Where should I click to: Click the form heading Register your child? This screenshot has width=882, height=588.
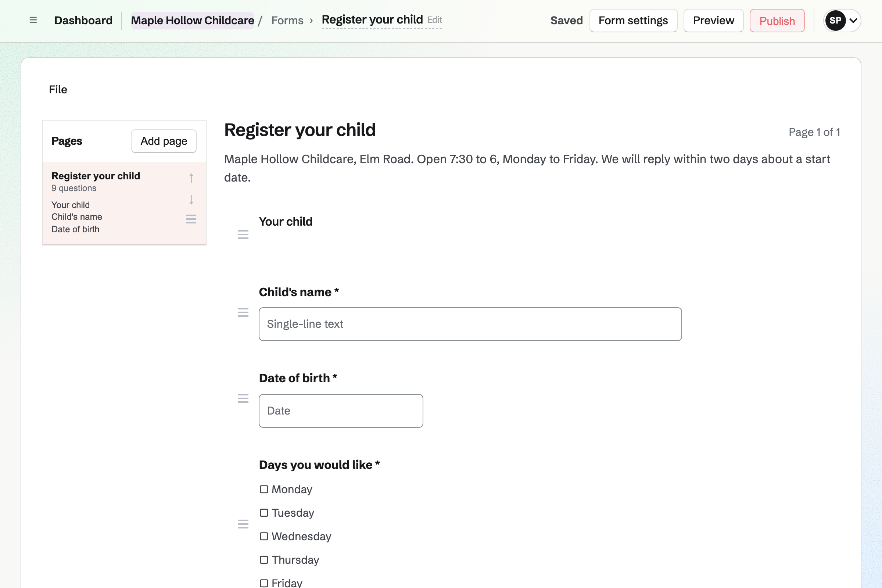point(300,130)
